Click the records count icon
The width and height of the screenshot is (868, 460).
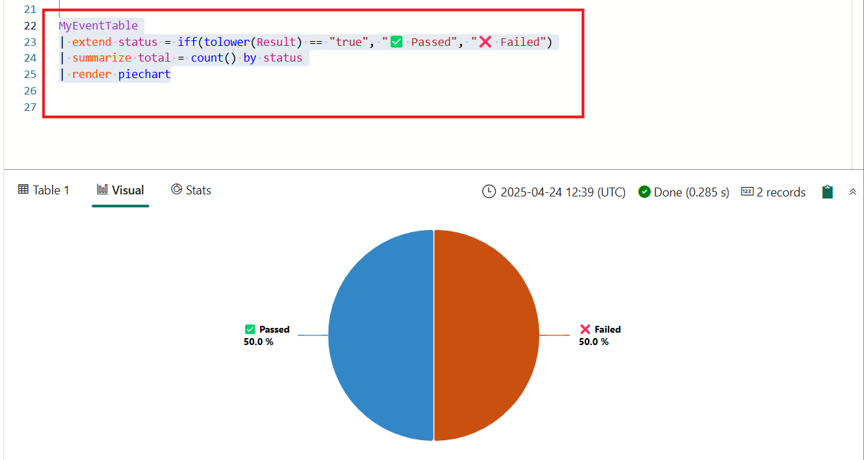click(748, 192)
